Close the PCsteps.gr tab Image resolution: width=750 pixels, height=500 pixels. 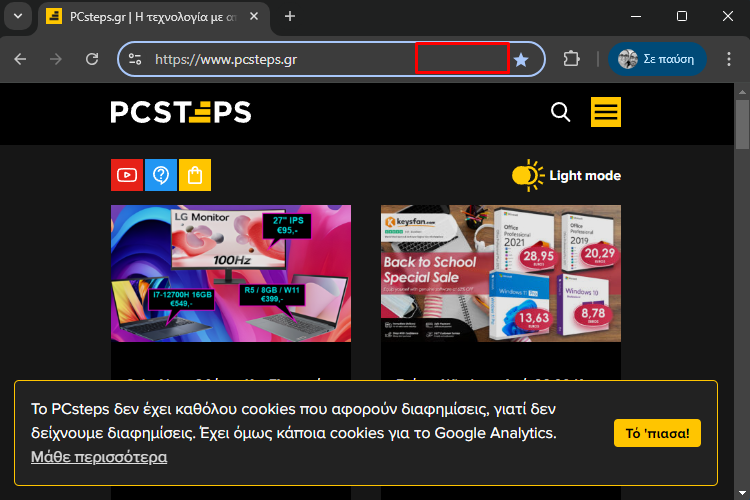(254, 17)
